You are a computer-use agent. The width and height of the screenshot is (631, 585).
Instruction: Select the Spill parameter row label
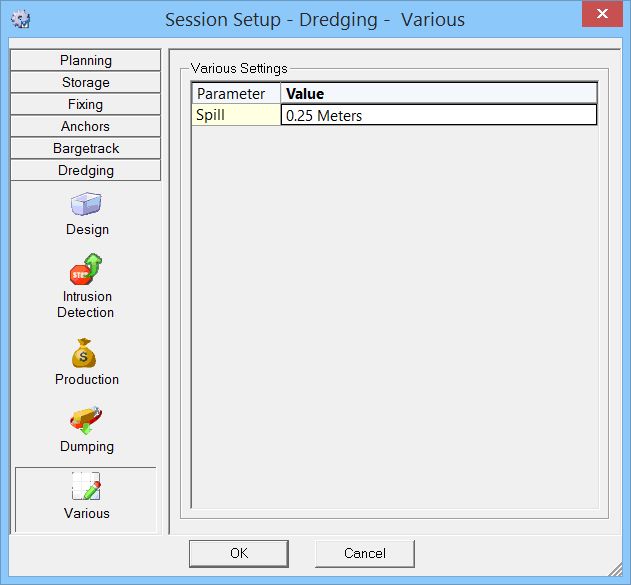236,115
